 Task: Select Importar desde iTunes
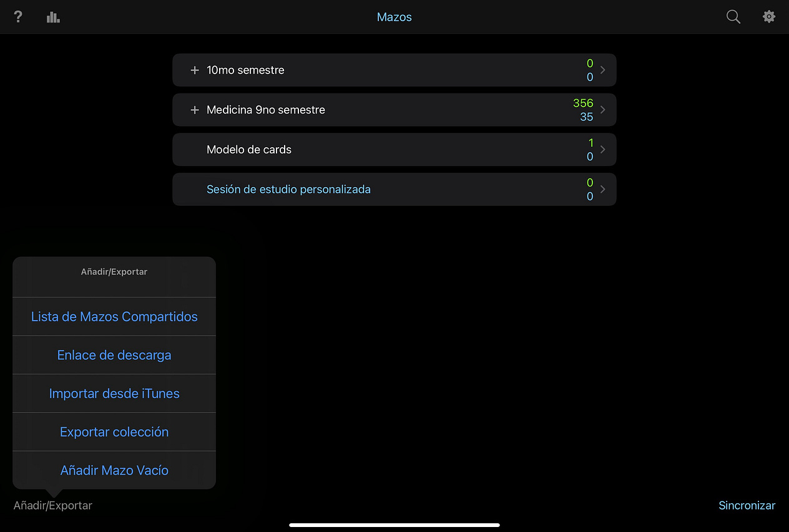click(x=114, y=393)
